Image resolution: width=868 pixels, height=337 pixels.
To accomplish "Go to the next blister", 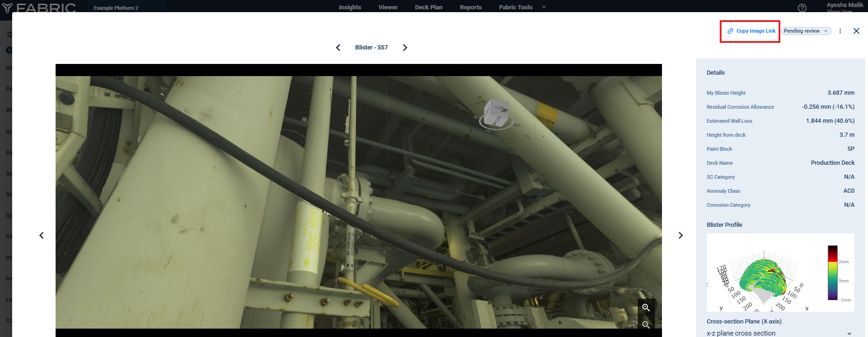I will click(x=405, y=48).
